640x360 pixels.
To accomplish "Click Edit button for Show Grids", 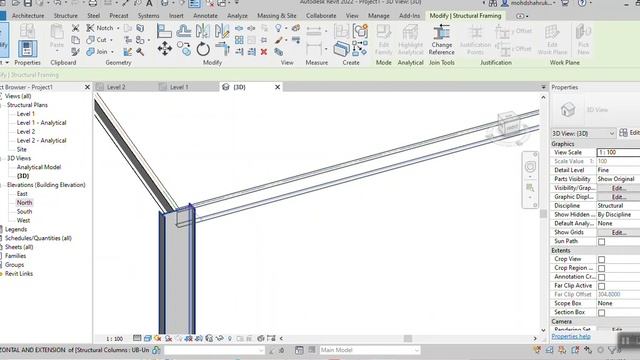I will (x=618, y=233).
